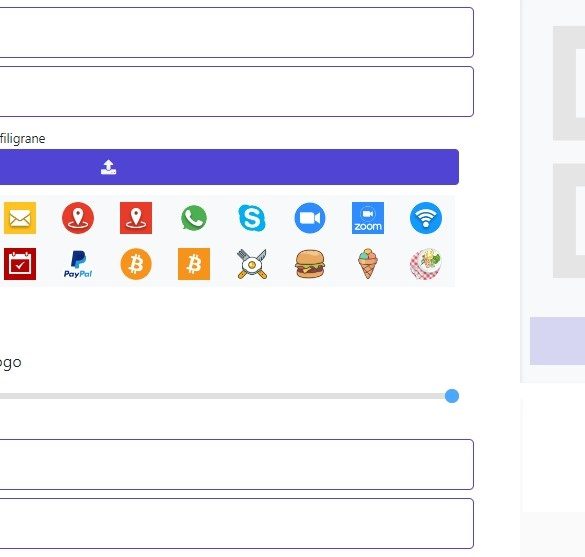Click the bottom-most empty input field
585x557 pixels.
[236, 523]
